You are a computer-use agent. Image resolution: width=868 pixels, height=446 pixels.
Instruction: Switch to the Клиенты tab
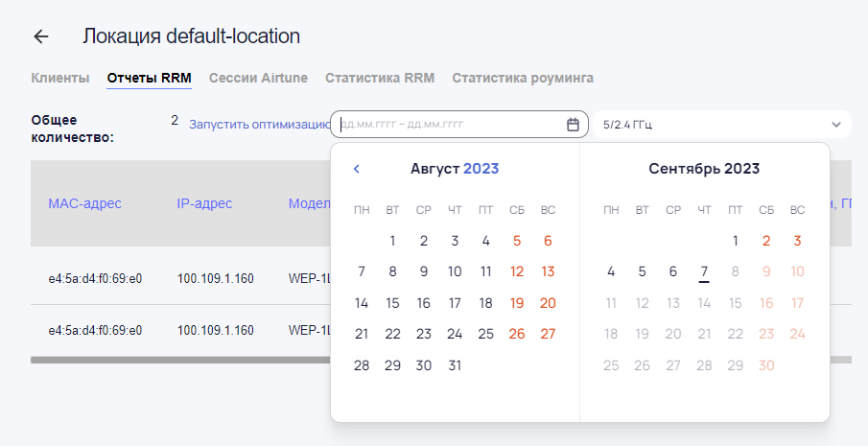pyautogui.click(x=60, y=78)
